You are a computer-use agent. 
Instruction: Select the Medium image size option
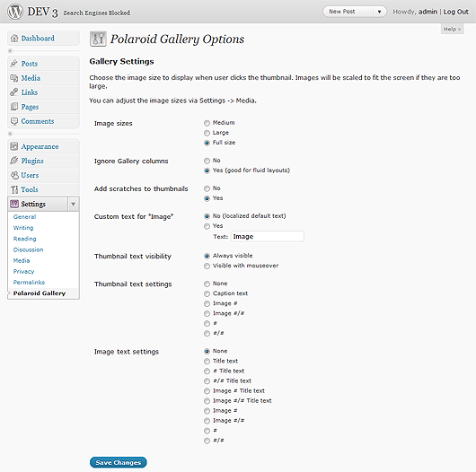coord(207,123)
